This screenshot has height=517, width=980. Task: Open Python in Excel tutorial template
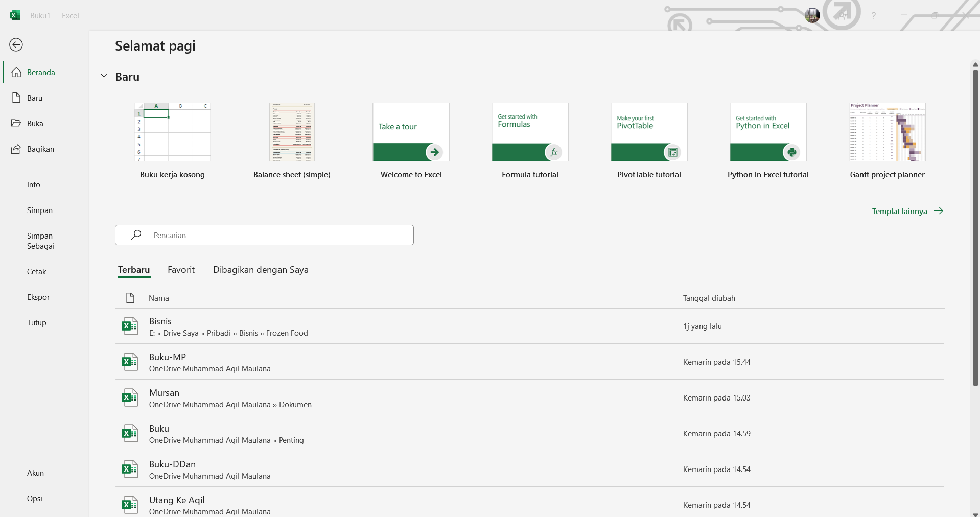point(768,141)
